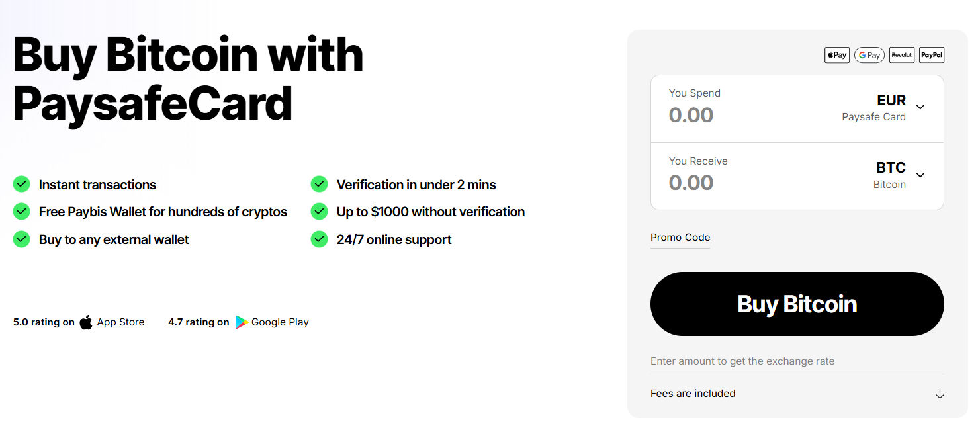The height and width of the screenshot is (432, 980).
Task: Click the Google Play store icon
Action: point(242,322)
